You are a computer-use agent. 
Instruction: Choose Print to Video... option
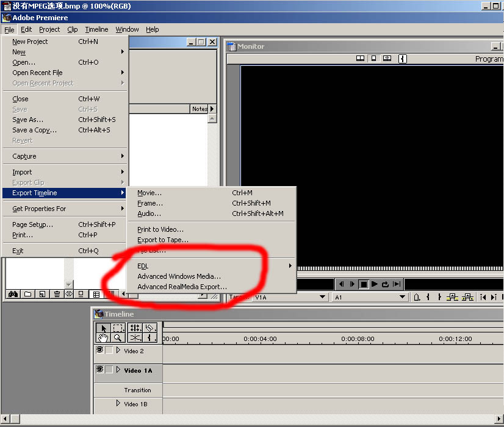tap(212, 229)
